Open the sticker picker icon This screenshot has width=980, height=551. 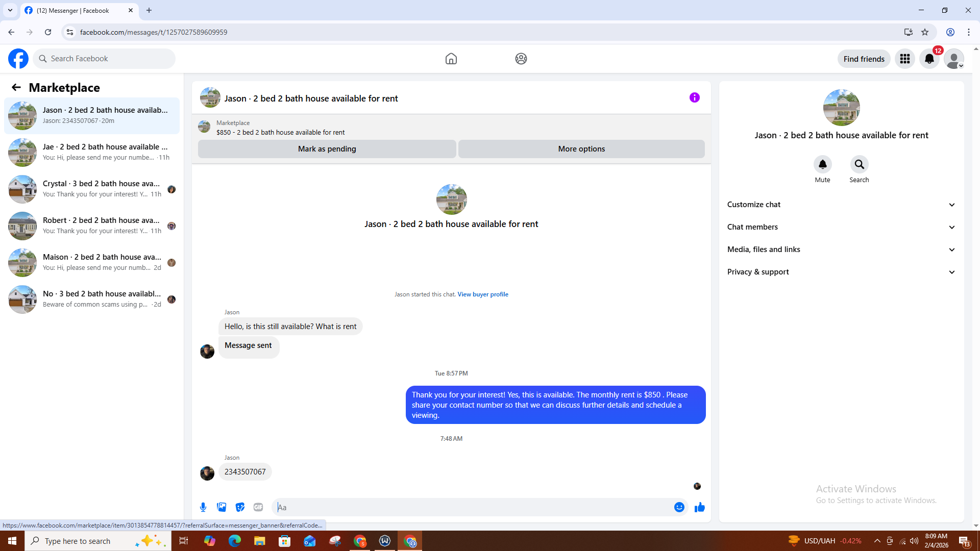click(240, 507)
